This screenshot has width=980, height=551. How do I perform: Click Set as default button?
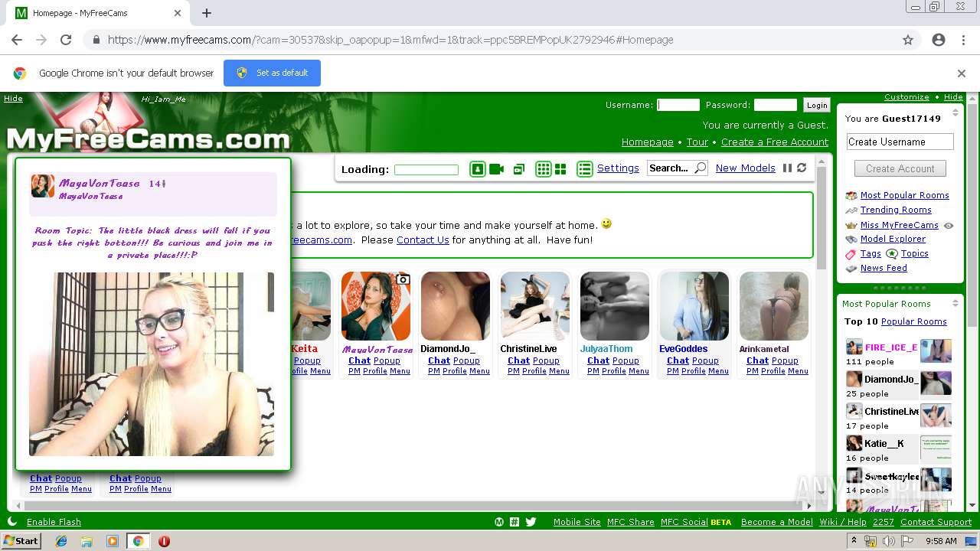point(272,73)
